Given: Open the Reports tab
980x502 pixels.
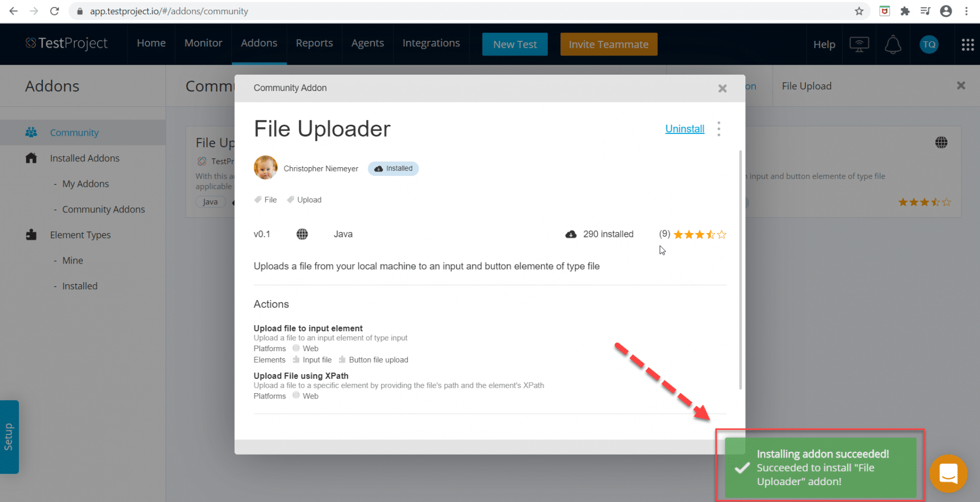Looking at the screenshot, I should coord(314,43).
